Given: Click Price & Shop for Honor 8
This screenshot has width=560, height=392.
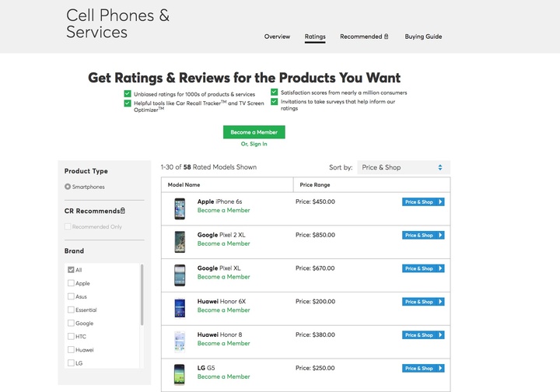Looking at the screenshot, I should coord(423,335).
